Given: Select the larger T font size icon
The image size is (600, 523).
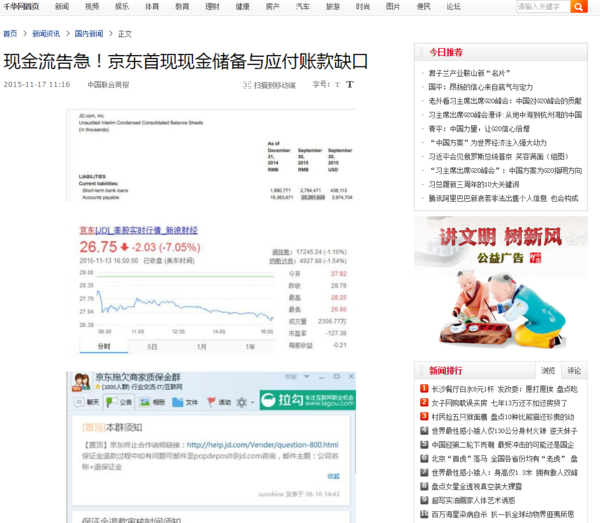Looking at the screenshot, I should click(350, 85).
